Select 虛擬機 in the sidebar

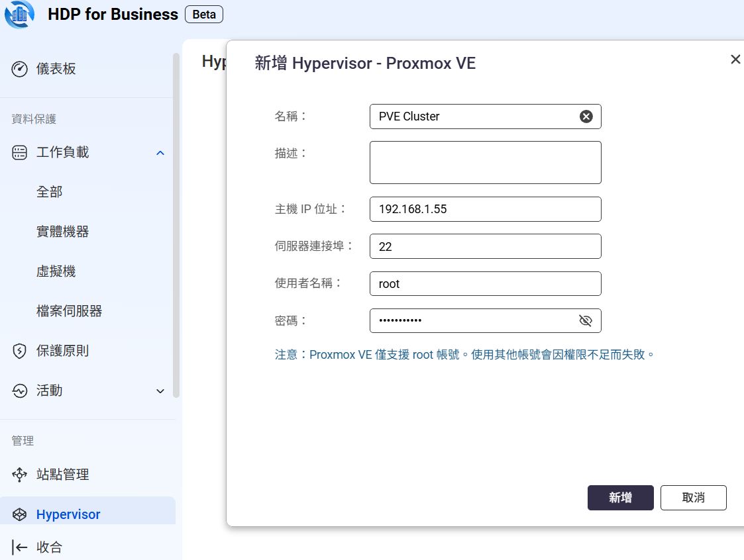point(56,271)
